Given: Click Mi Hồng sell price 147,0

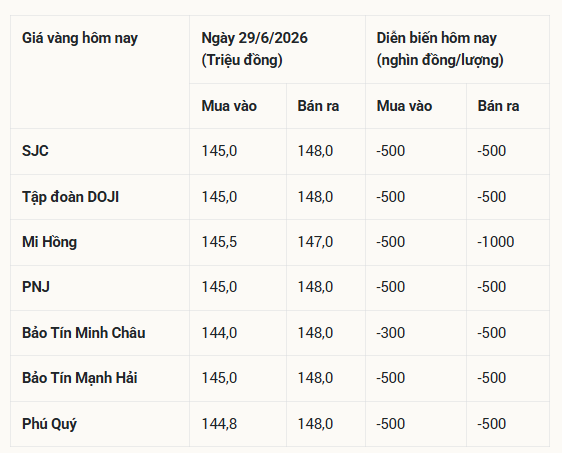Looking at the screenshot, I should [x=315, y=242].
